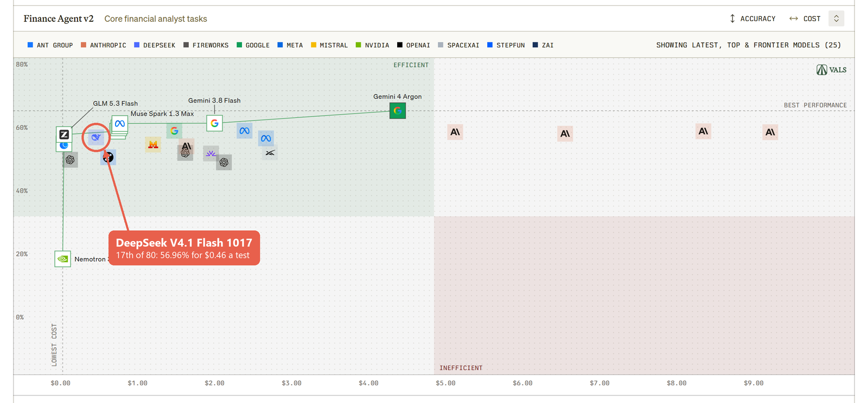
Task: Select the StepFun black circle marker
Action: pos(108,158)
